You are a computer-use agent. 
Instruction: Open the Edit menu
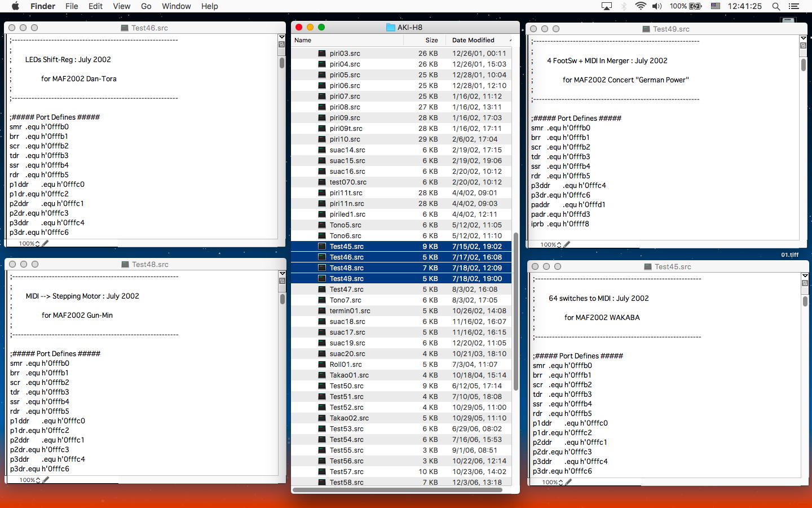point(95,6)
